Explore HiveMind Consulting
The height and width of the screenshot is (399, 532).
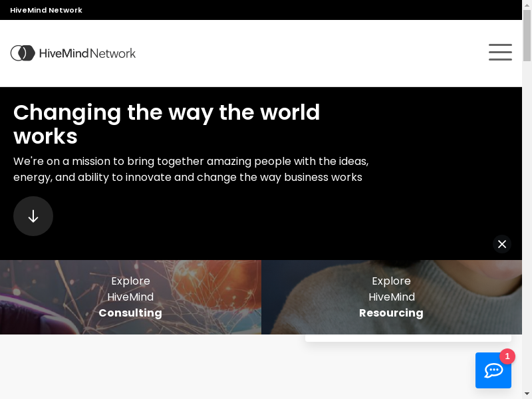(130, 297)
